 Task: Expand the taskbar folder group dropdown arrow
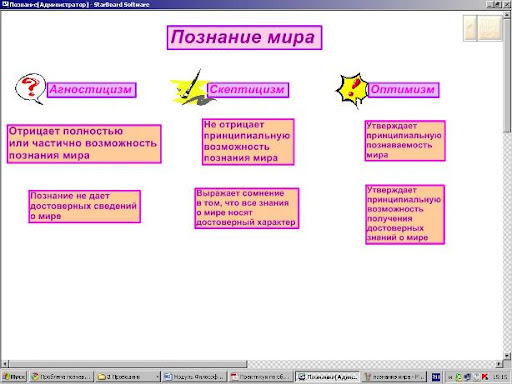pyautogui.click(x=157, y=377)
